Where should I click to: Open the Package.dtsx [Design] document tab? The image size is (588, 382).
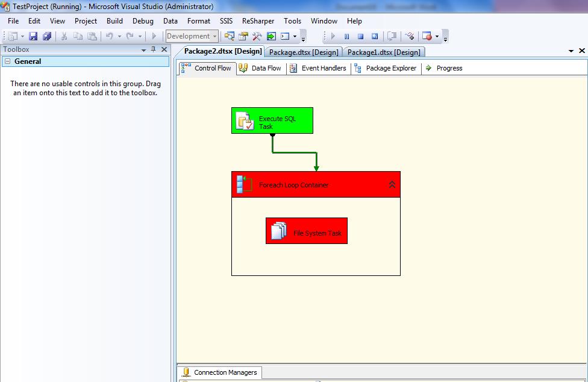tap(304, 52)
